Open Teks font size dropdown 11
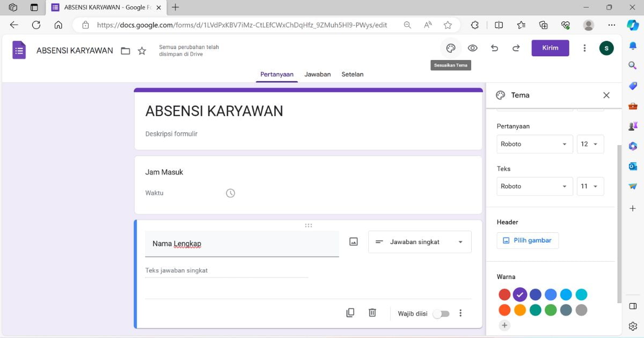Image resolution: width=644 pixels, height=338 pixels. [x=590, y=186]
